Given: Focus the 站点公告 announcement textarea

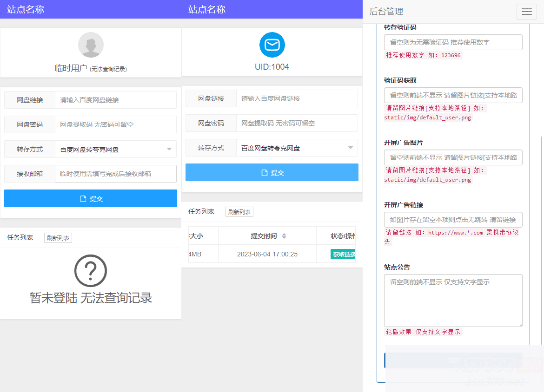Looking at the screenshot, I should pos(453,300).
